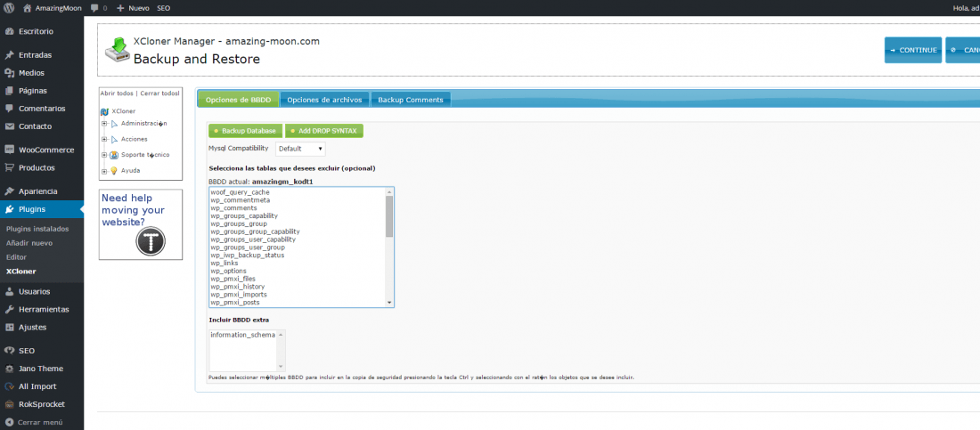Open Mysql Compatibility dropdown
This screenshot has height=430, width=980.
click(x=300, y=149)
